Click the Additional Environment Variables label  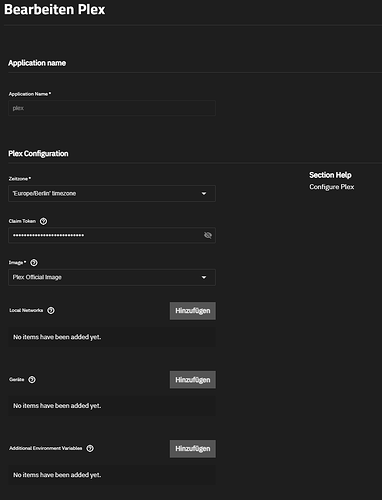(46, 448)
